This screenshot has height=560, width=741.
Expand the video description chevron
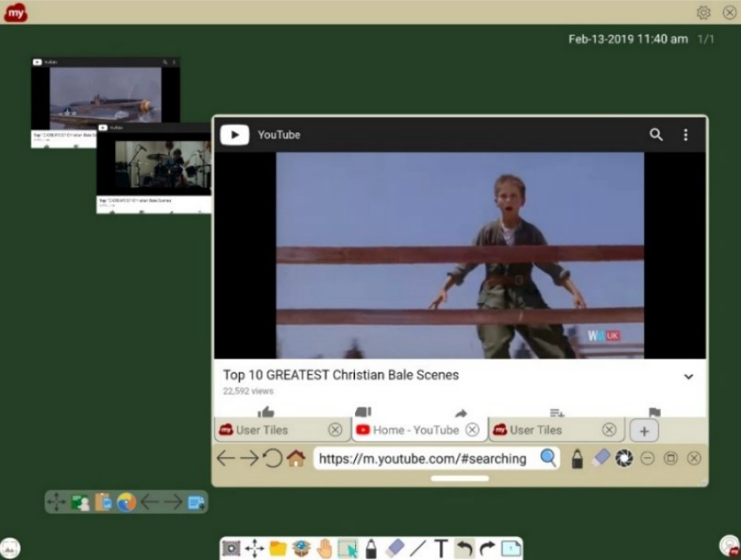(688, 376)
